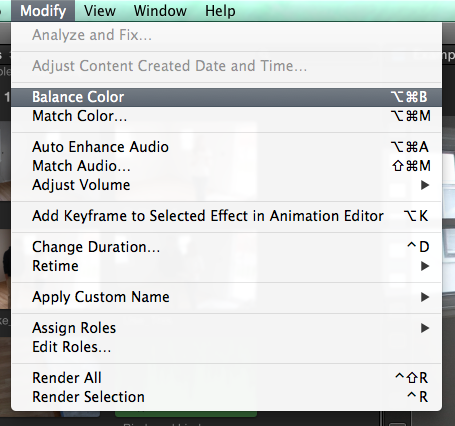Choose Render Selection
455x426 pixels.
(x=226, y=397)
